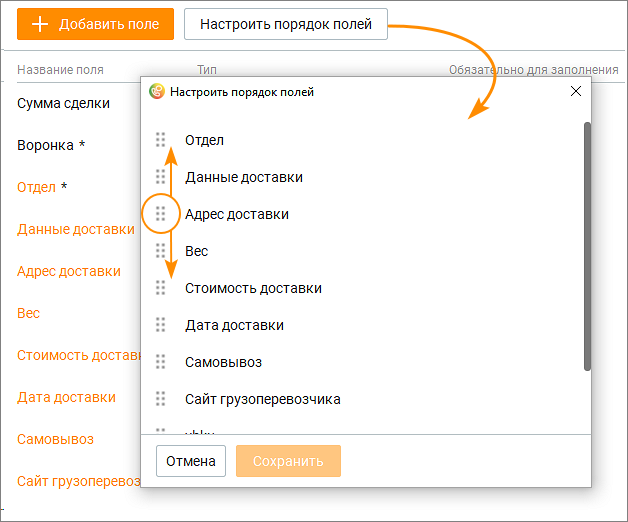Open orange Сайт грузоперевозчика link in table
Viewport: 628px width, 522px height.
tap(78, 482)
